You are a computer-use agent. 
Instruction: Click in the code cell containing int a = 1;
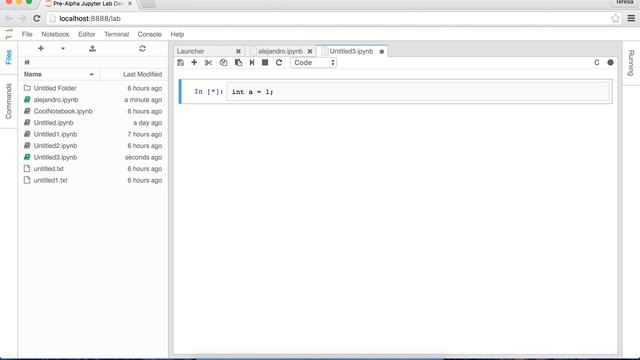[418, 92]
